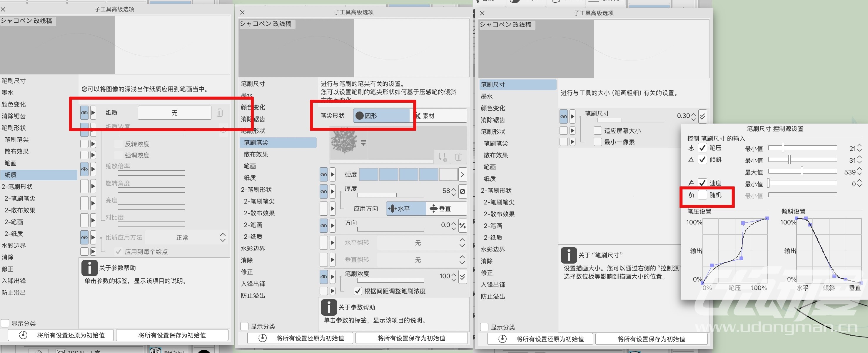This screenshot has width=868, height=353.
Task: Click the brush tip material thumbnail
Action: [x=344, y=141]
